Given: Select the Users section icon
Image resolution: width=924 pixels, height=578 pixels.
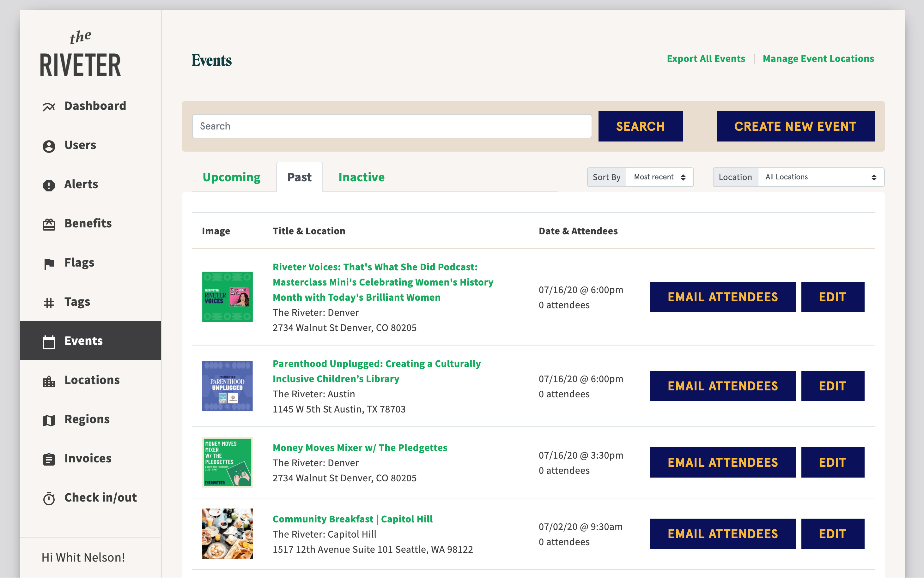Looking at the screenshot, I should [x=49, y=145].
